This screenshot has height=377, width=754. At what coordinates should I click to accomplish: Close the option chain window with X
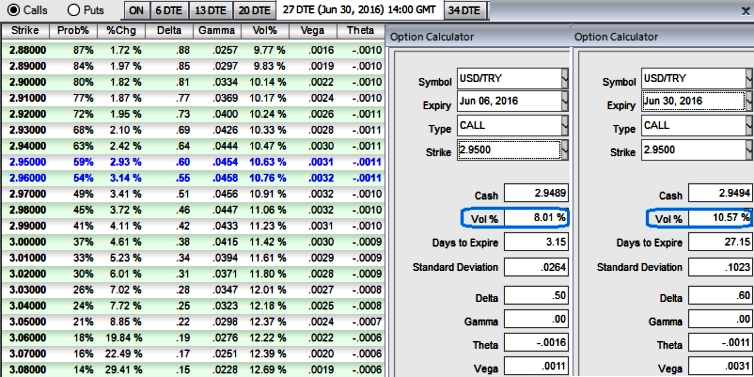pos(745,11)
